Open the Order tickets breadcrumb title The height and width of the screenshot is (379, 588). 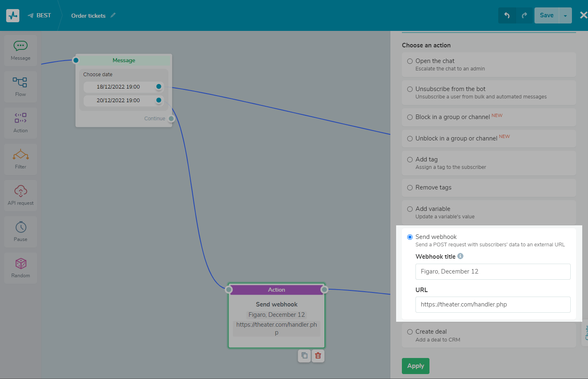[88, 16]
